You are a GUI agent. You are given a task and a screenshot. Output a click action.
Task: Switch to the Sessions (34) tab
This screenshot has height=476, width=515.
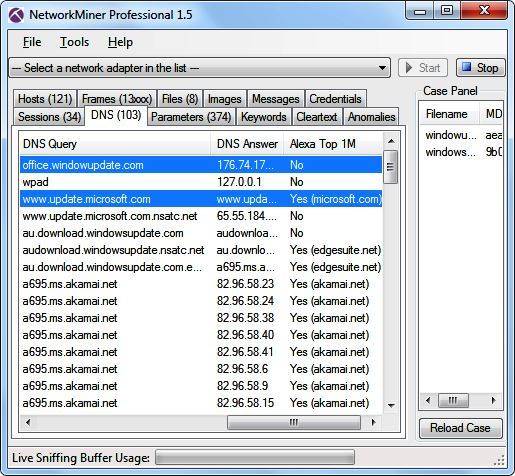click(49, 117)
